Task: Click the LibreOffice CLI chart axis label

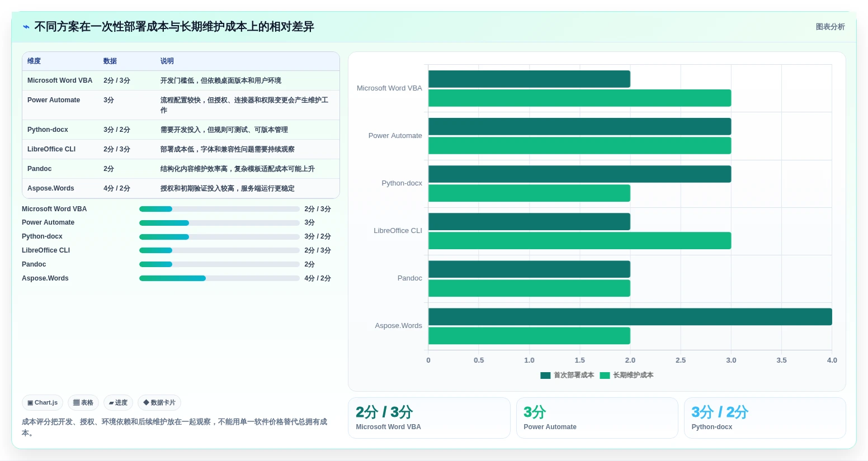Action: [x=398, y=231]
